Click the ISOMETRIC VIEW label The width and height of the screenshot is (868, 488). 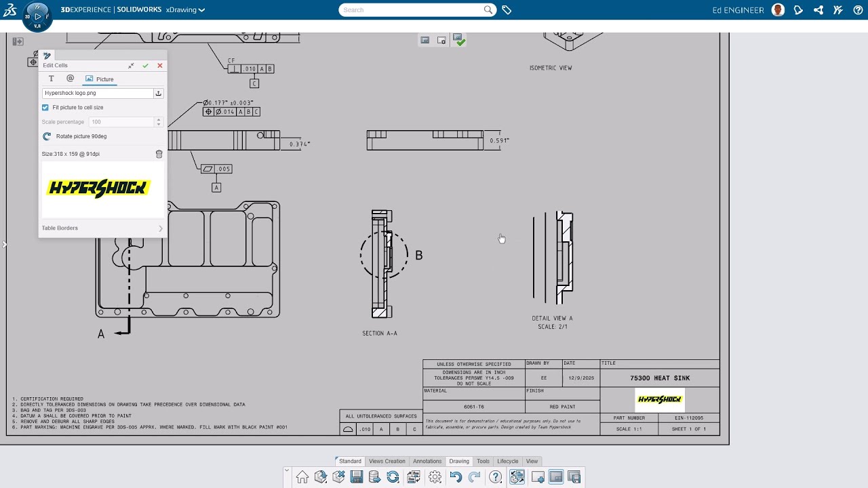tap(551, 68)
